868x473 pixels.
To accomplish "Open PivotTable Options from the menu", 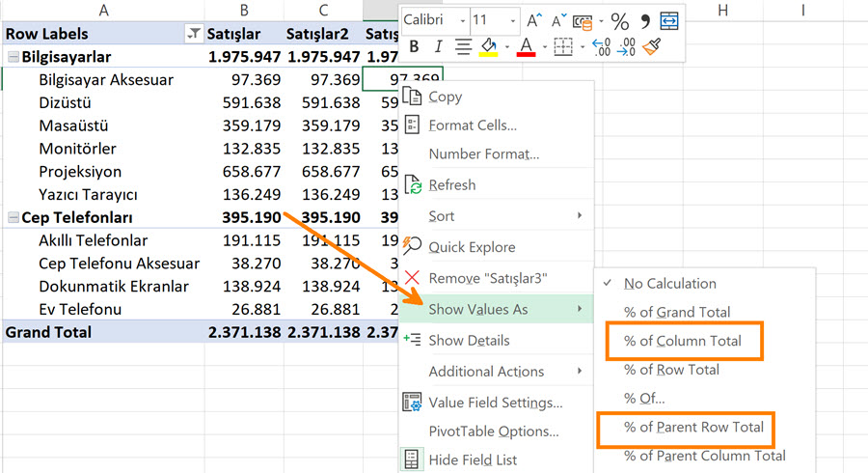I will coord(494,431).
